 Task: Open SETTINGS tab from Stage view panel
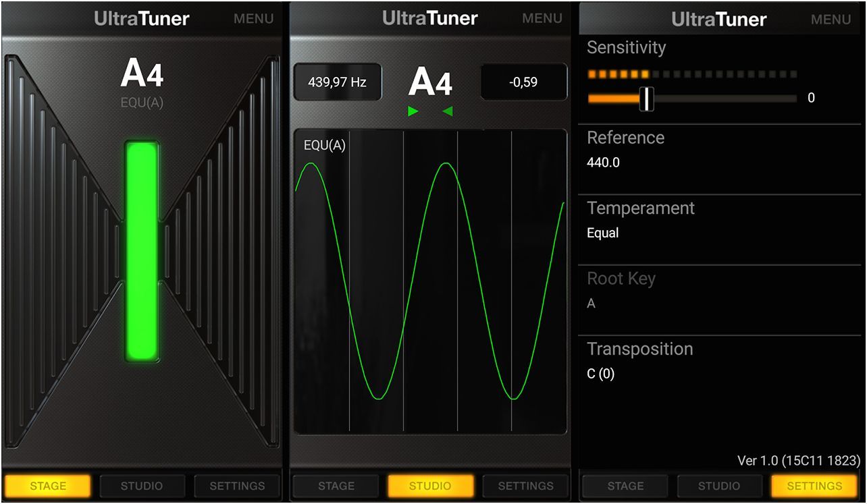[237, 486]
